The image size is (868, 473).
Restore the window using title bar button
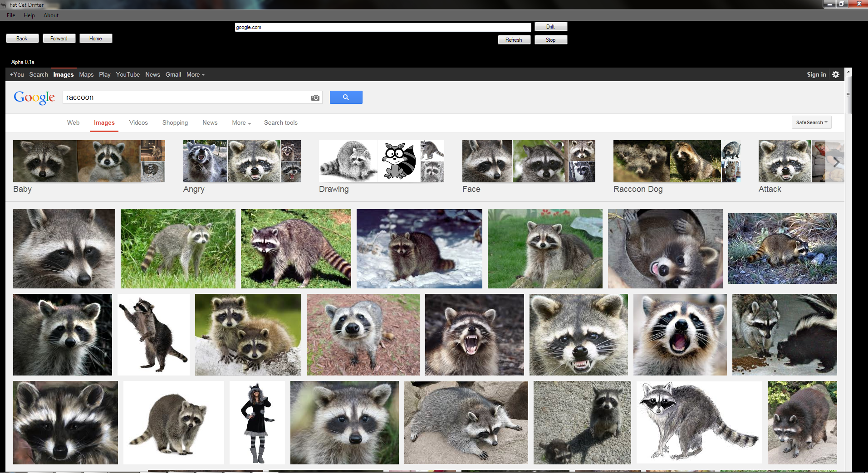(842, 4)
